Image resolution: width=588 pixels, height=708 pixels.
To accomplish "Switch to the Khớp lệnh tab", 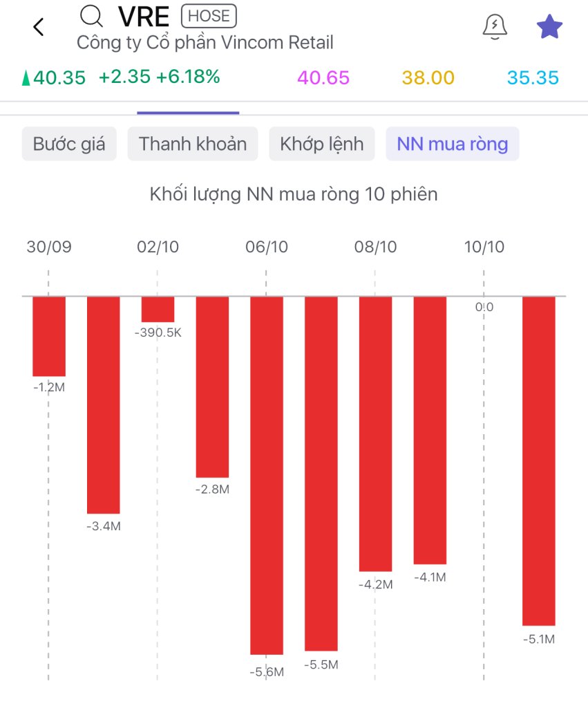I will click(321, 144).
